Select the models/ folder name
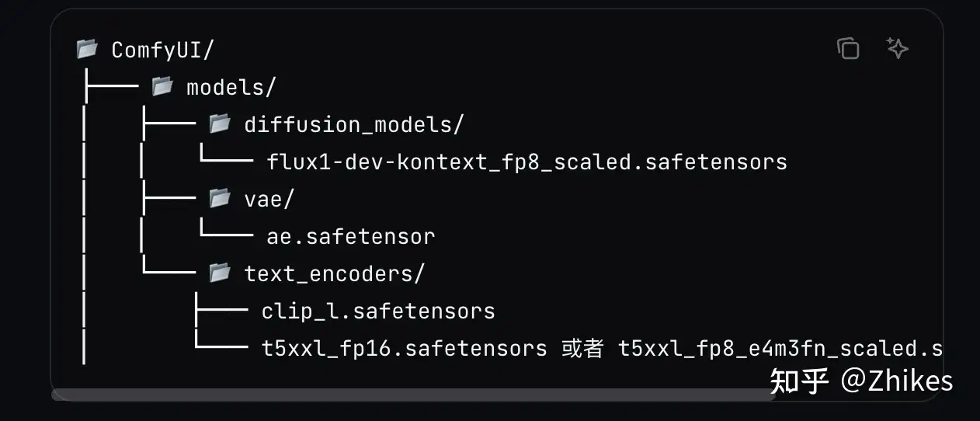Screen dimensions: 980x421 231,88
